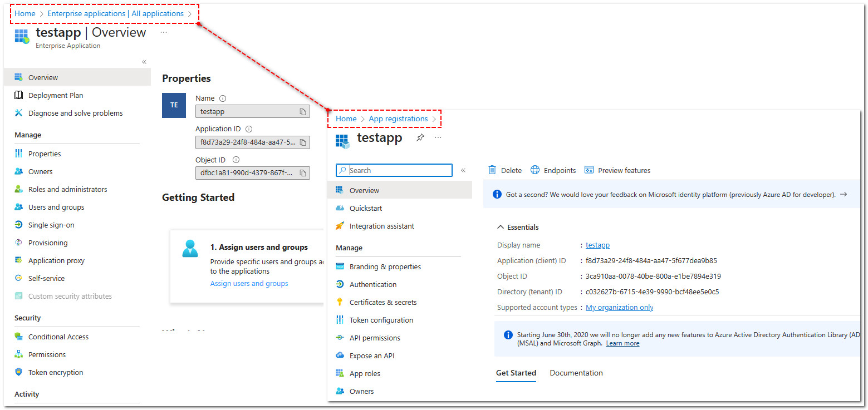Open Conditional Access icon
Screen dimensions: 868x410
[19, 337]
